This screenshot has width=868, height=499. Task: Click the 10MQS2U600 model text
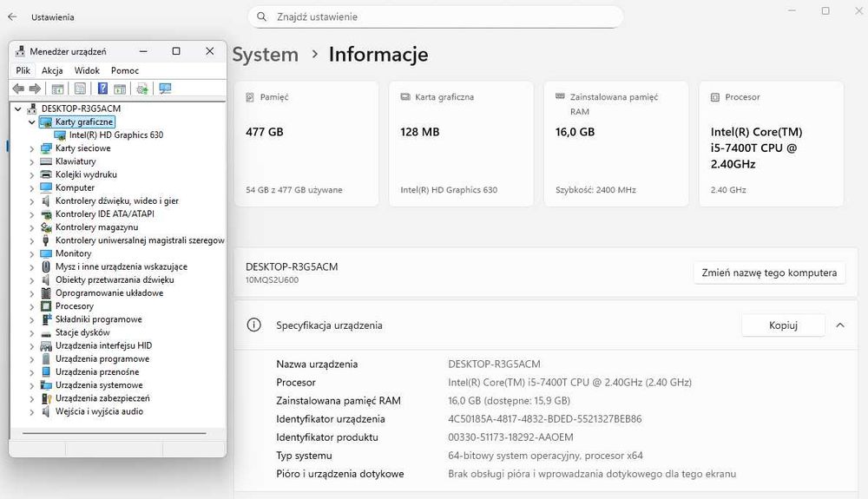(272, 280)
